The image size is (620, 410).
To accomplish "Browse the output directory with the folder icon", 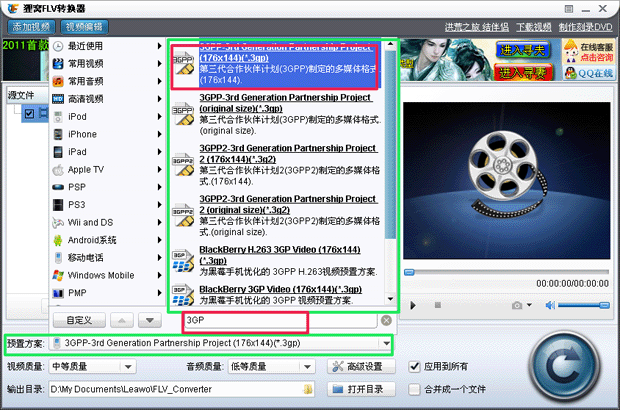I will 308,389.
